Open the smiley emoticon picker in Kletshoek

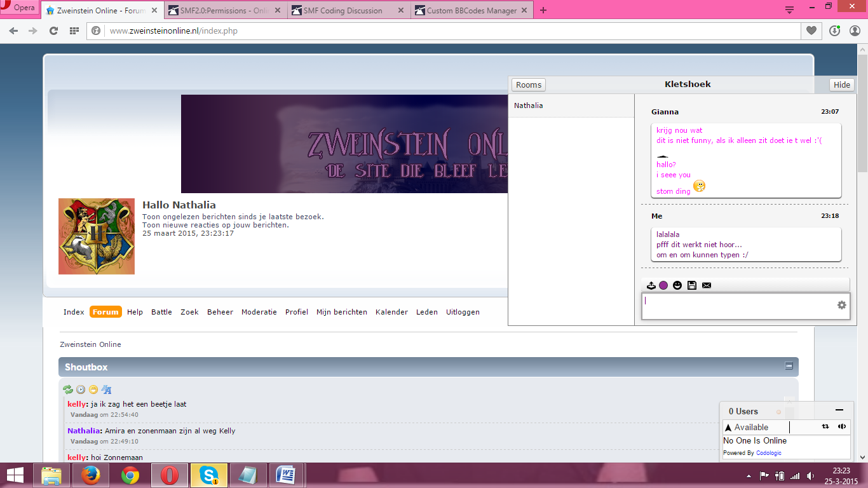pyautogui.click(x=677, y=285)
